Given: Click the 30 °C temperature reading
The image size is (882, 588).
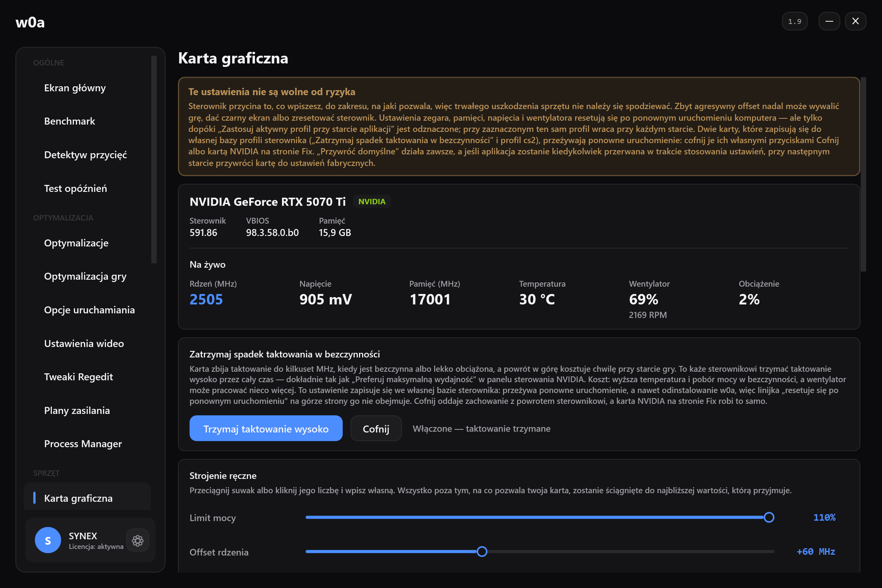Looking at the screenshot, I should pos(537,299).
